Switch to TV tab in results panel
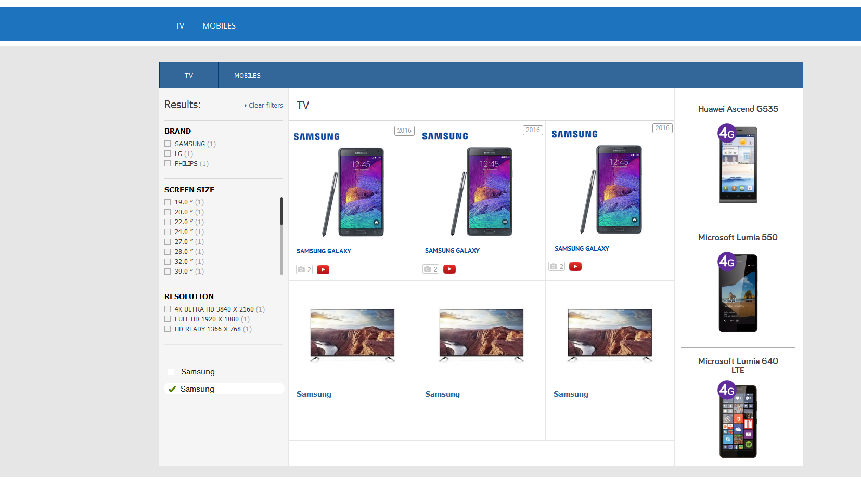The height and width of the screenshot is (504, 861). click(189, 75)
